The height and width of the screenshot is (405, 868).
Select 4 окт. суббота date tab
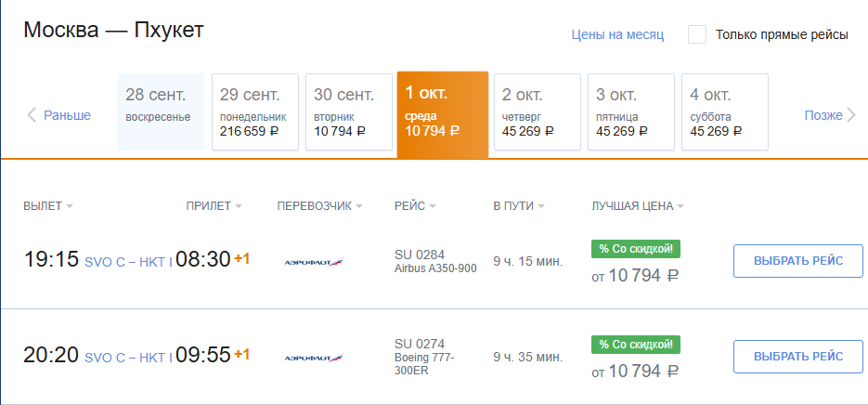[x=724, y=111]
